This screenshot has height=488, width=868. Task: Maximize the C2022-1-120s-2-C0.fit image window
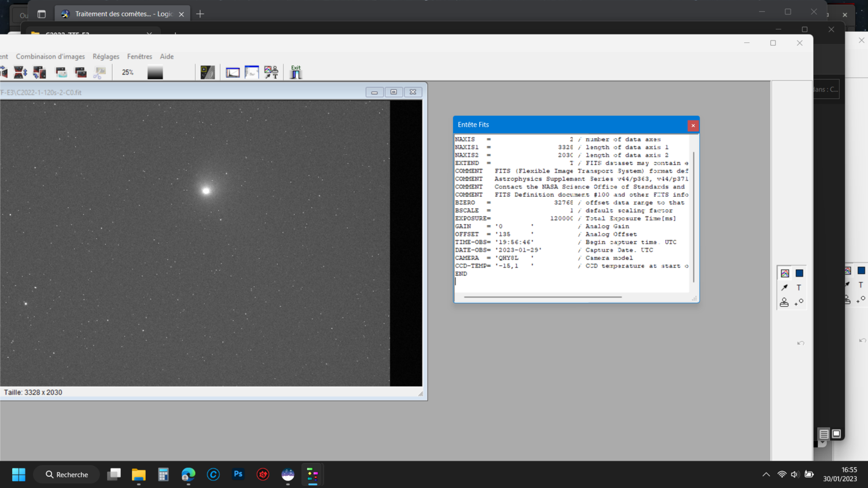click(393, 92)
